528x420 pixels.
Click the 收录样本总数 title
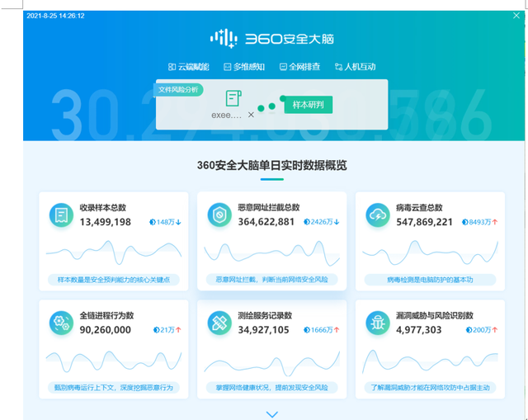[102, 207]
